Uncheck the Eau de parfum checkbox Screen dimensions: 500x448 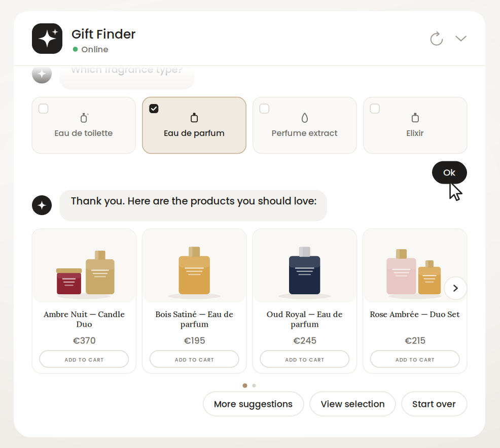pyautogui.click(x=154, y=109)
